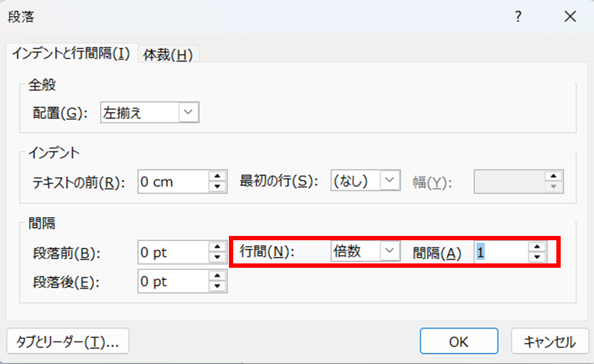
Task: Open the 行間 line spacing dropdown
Action: (x=390, y=250)
